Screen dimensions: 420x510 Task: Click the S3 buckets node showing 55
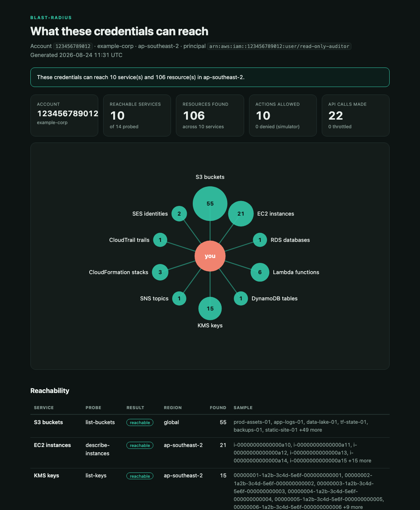pos(210,204)
